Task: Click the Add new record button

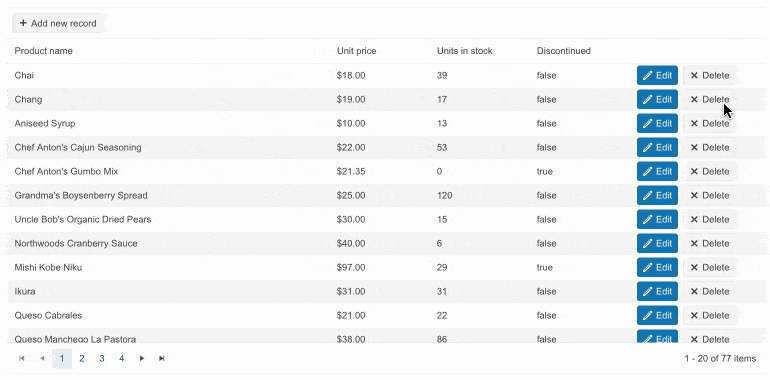Action: [58, 23]
